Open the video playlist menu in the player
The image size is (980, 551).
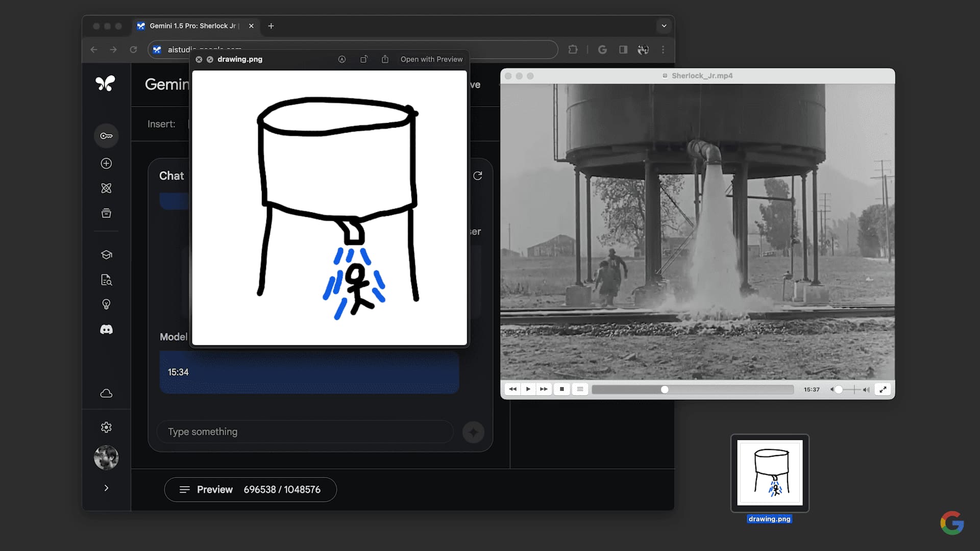click(580, 389)
